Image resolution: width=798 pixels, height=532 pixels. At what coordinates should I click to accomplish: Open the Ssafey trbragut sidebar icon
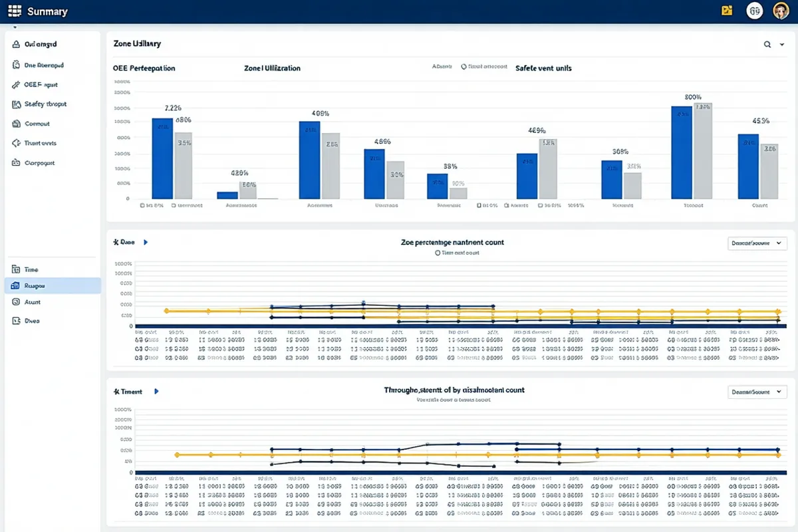(x=17, y=104)
